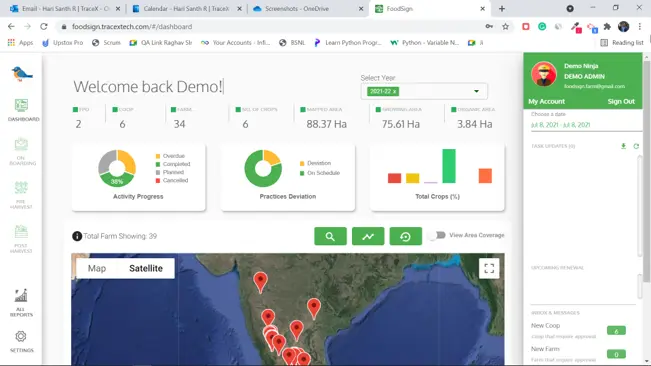Click the Cancelled legend red swatch

(x=158, y=181)
